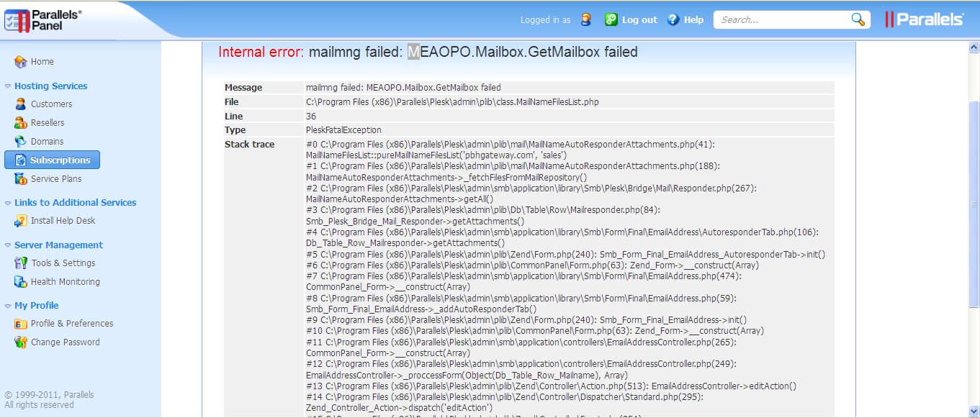Click the class.MailNameFilesList.php file path
The width and height of the screenshot is (980, 418).
(452, 102)
